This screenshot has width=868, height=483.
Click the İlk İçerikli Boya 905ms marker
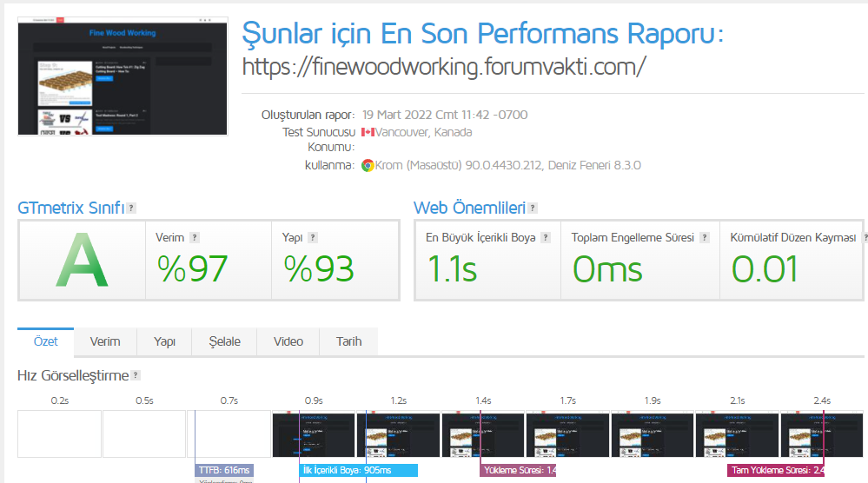tap(358, 470)
